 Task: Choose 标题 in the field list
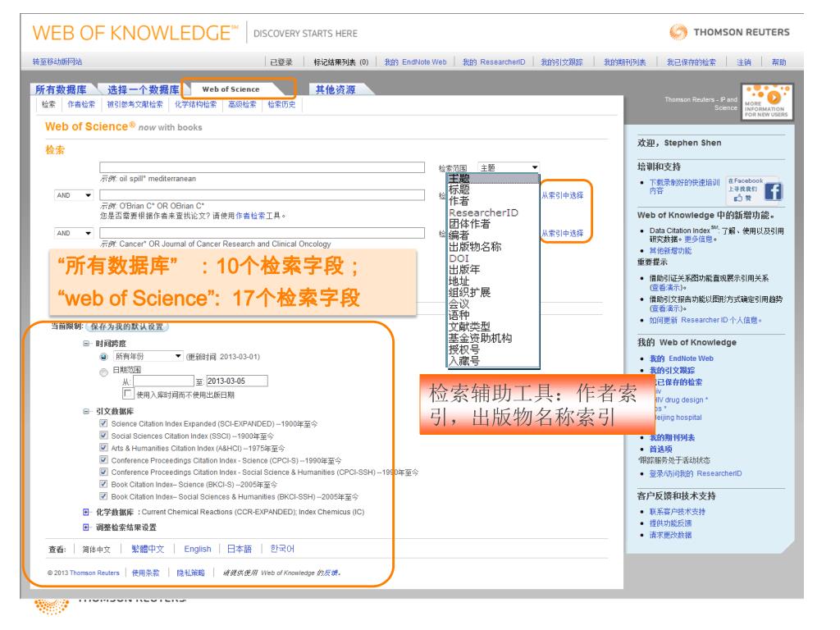pyautogui.click(x=459, y=189)
